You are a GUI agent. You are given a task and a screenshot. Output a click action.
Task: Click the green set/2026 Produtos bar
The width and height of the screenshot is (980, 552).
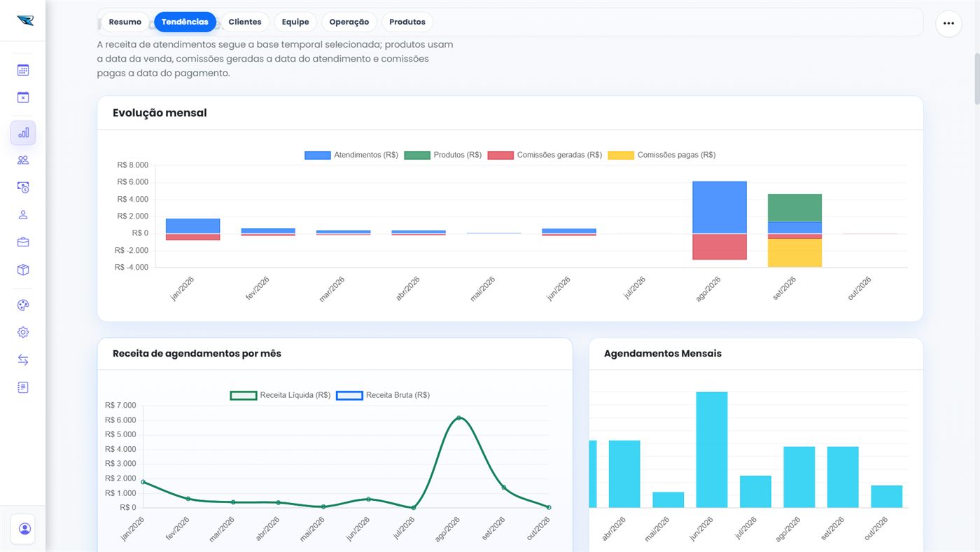point(794,207)
